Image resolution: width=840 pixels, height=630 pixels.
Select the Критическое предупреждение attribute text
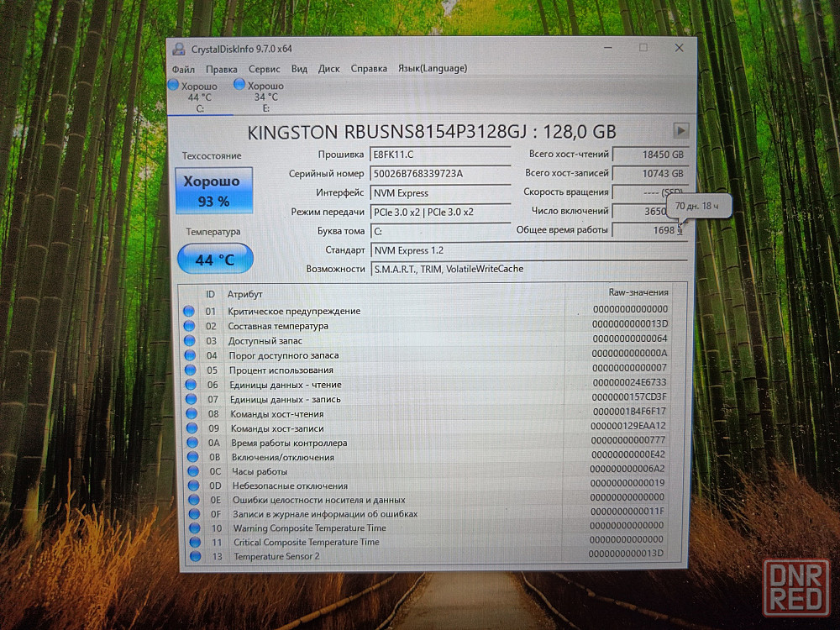(x=294, y=312)
